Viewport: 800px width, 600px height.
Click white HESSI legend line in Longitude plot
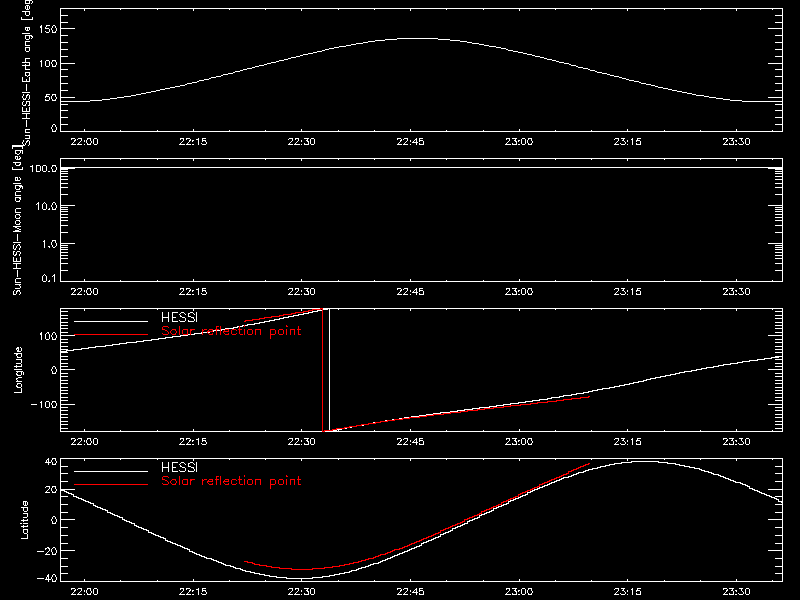111,321
